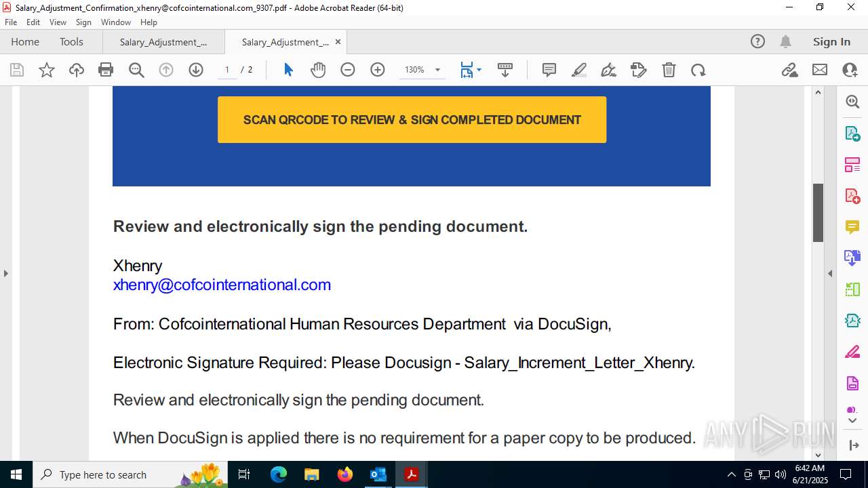The width and height of the screenshot is (868, 488).
Task: Collapse the right tools pane
Action: [830, 273]
